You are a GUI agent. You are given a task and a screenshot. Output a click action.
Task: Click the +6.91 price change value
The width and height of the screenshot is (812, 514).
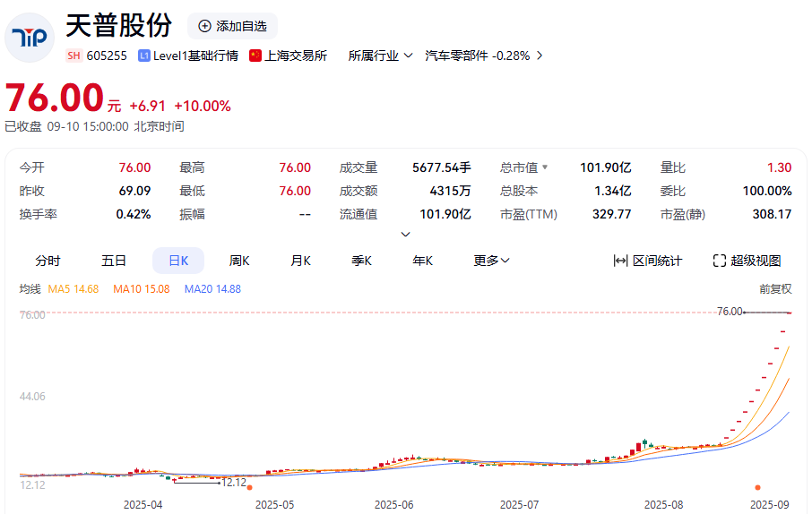pos(148,106)
